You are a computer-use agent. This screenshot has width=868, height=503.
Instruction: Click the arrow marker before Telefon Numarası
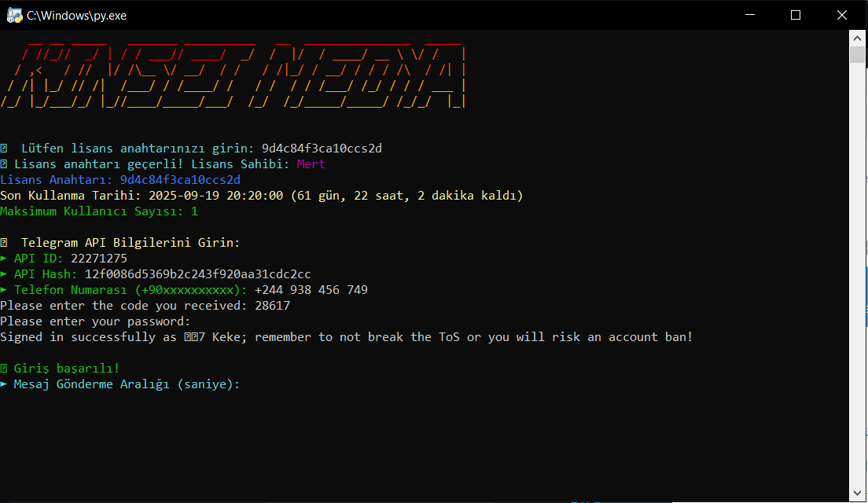point(4,290)
